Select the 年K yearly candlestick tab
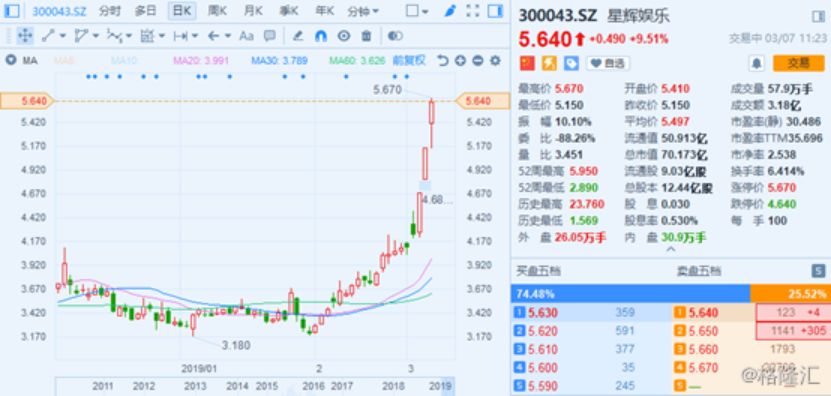 point(324,11)
